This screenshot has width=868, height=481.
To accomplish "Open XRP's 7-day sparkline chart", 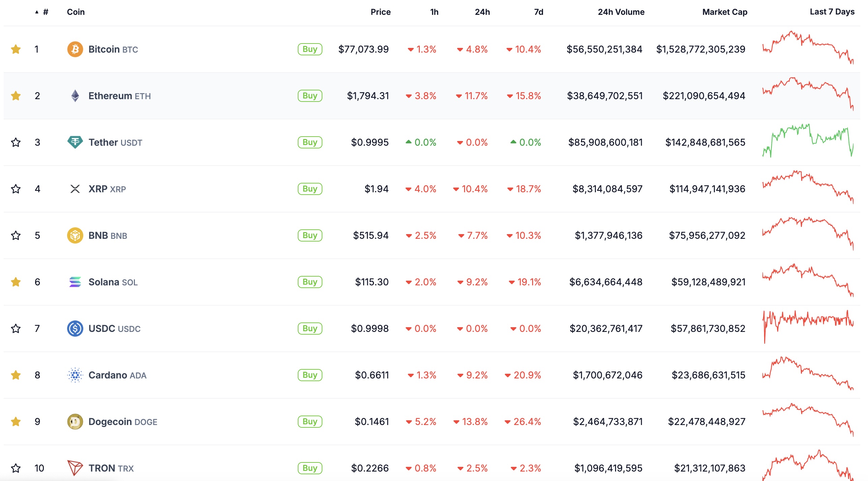I will (x=808, y=187).
